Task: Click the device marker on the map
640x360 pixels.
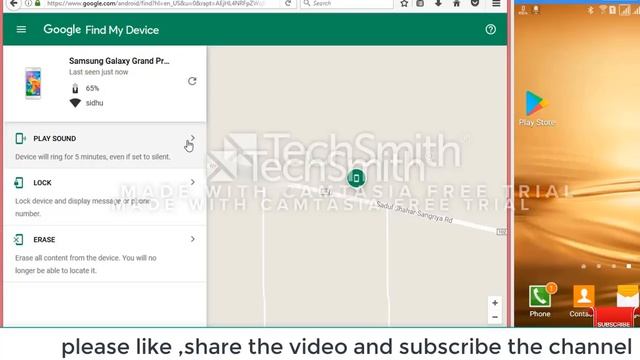Action: click(356, 178)
